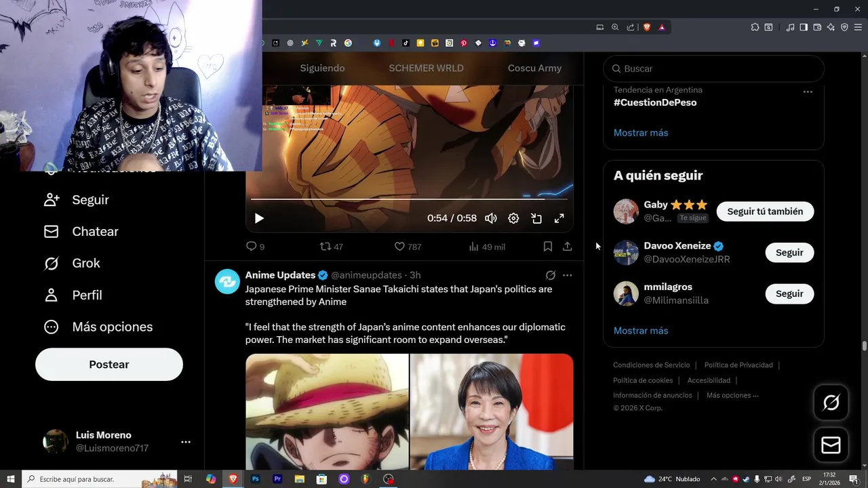Expand the video to fullscreen

point(559,218)
